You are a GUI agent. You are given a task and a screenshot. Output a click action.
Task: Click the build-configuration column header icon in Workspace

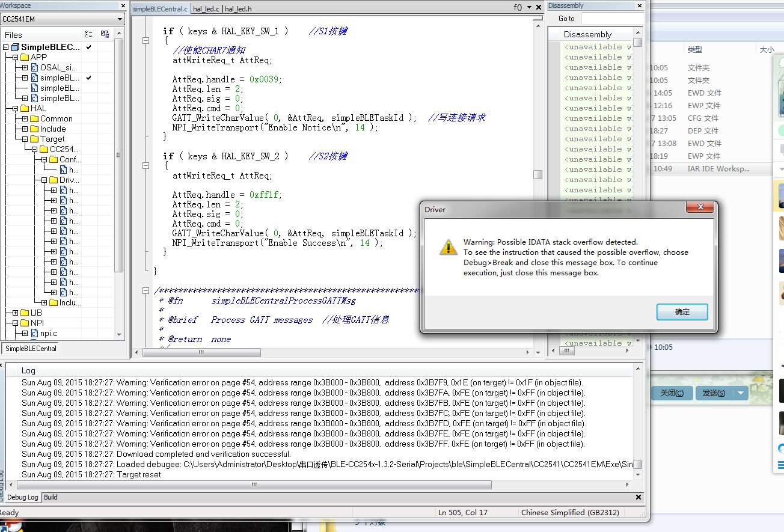click(x=89, y=34)
